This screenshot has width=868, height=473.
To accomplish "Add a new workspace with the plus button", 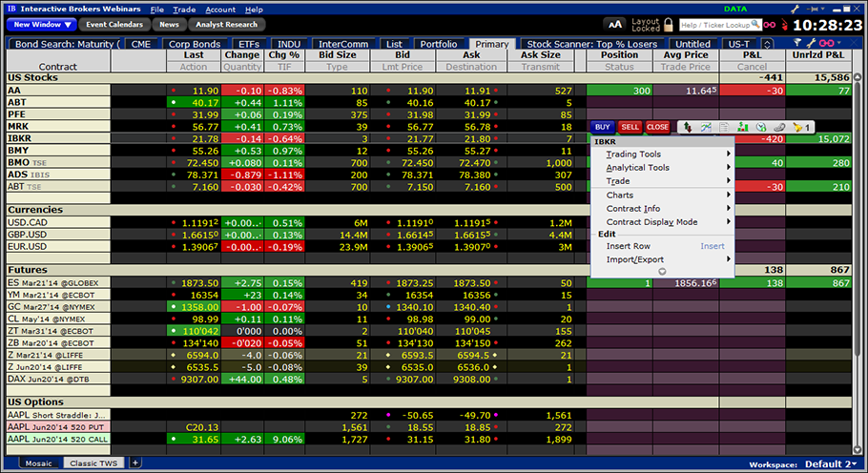I will (x=135, y=463).
